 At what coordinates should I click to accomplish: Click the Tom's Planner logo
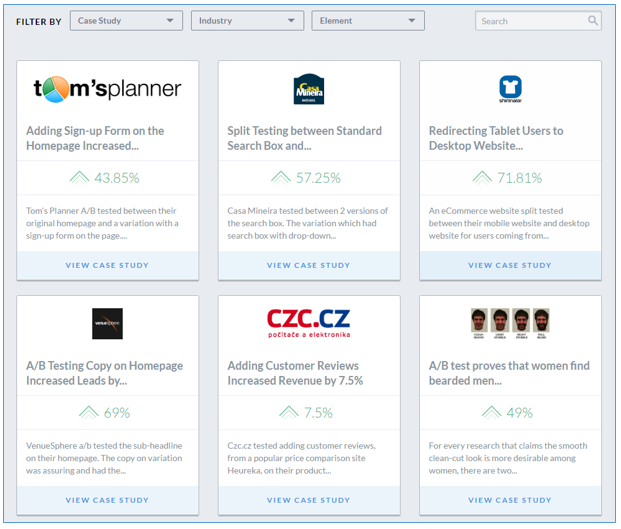coord(107,89)
